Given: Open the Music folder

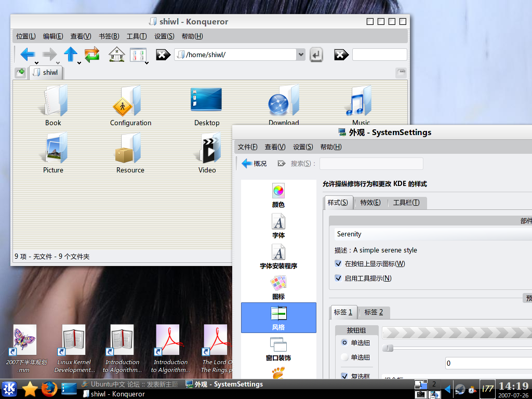Looking at the screenshot, I should [x=361, y=105].
